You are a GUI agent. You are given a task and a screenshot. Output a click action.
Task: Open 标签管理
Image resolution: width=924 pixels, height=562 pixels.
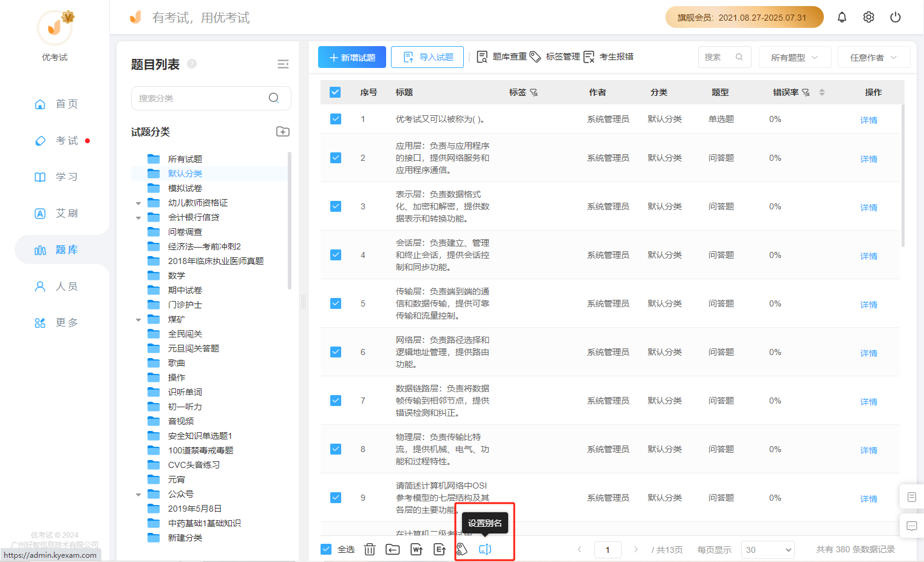point(555,56)
